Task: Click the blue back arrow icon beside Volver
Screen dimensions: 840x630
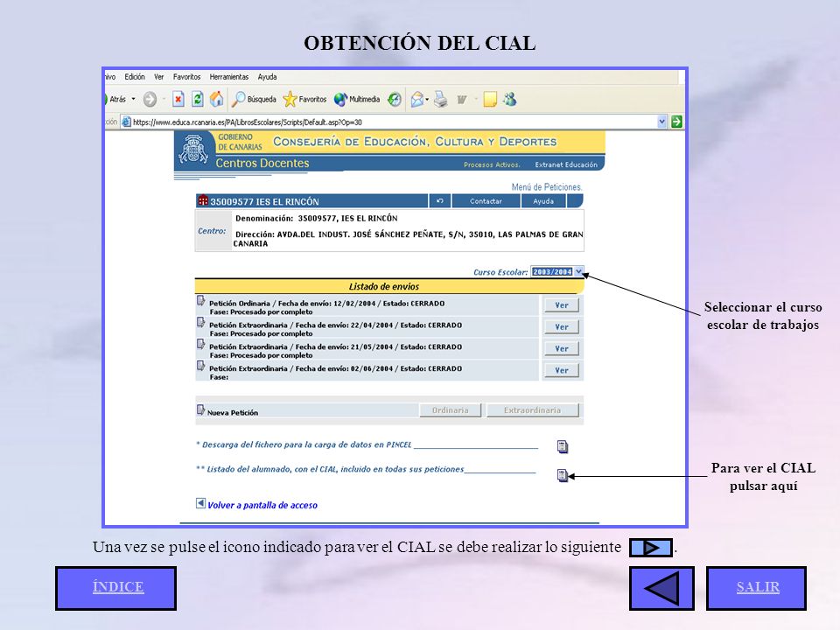Action: [200, 503]
